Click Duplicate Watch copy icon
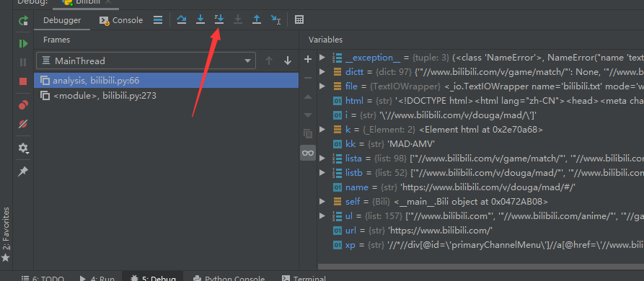Image resolution: width=644 pixels, height=281 pixels. (x=308, y=134)
